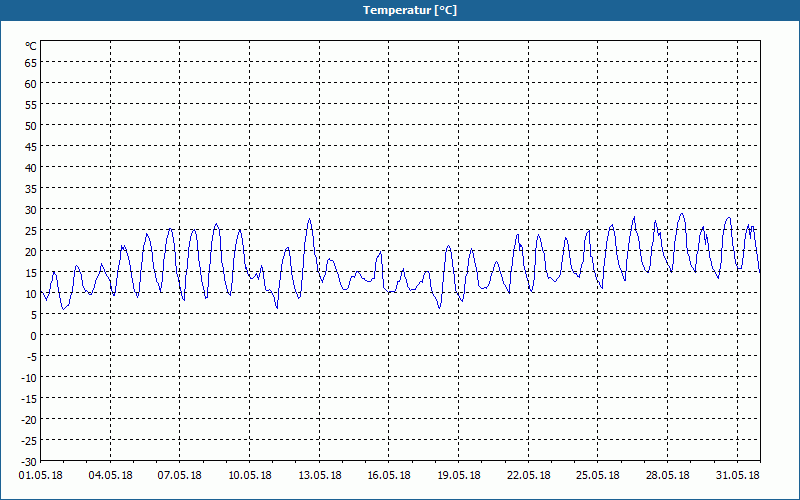Click the 20 value on temperature axis
This screenshot has width=800, height=500.
pos(31,251)
